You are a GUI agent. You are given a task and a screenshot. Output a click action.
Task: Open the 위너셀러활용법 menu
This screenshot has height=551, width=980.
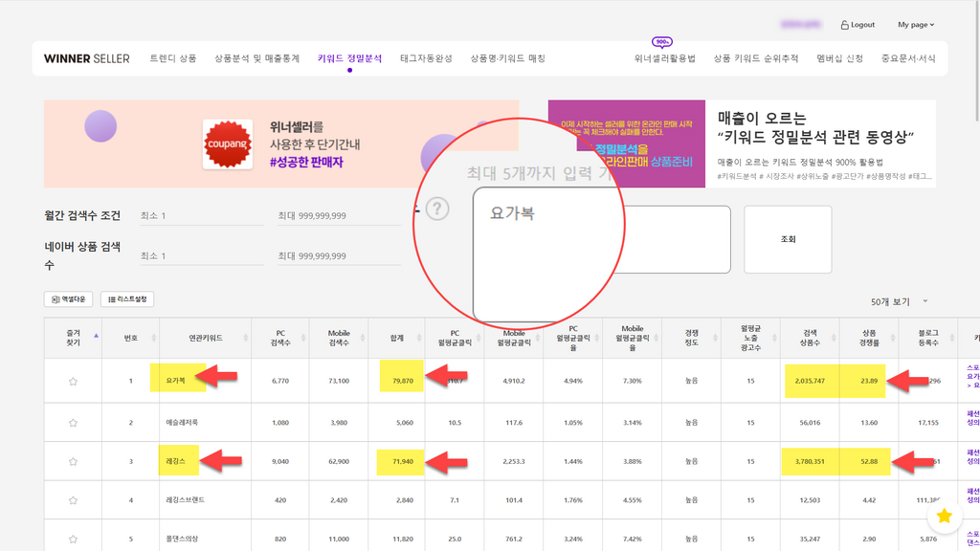pos(664,58)
